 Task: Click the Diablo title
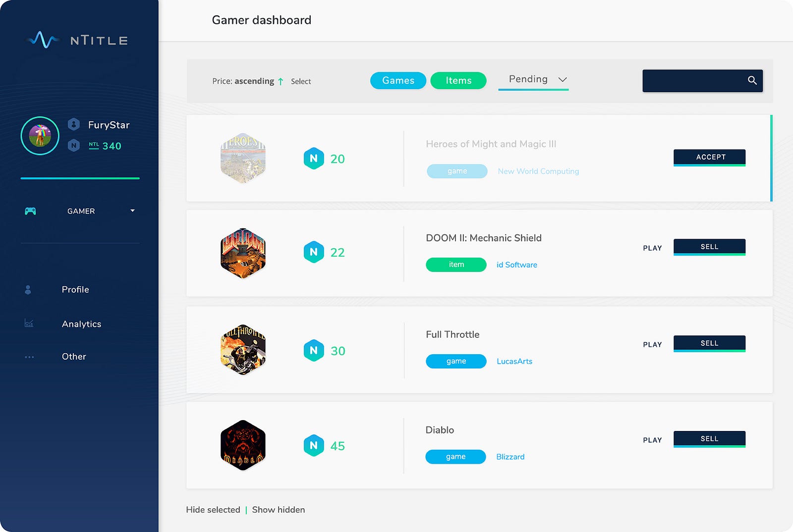point(440,430)
